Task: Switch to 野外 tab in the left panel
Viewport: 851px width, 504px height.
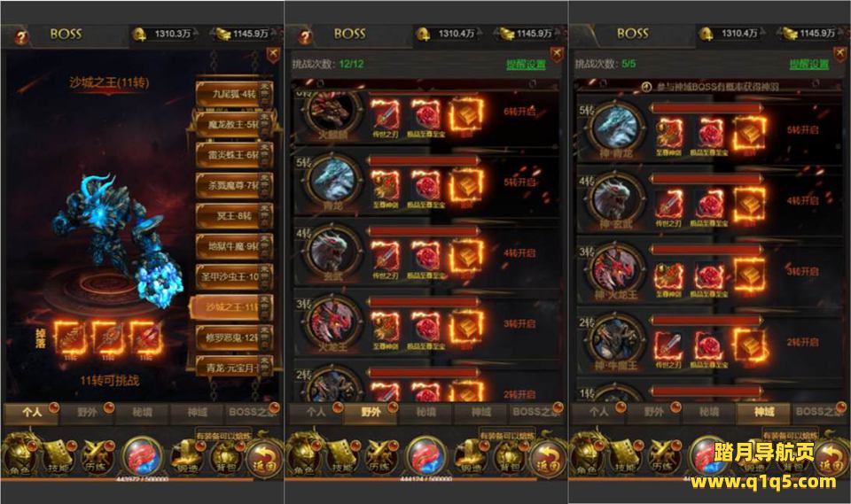Action: click(87, 412)
